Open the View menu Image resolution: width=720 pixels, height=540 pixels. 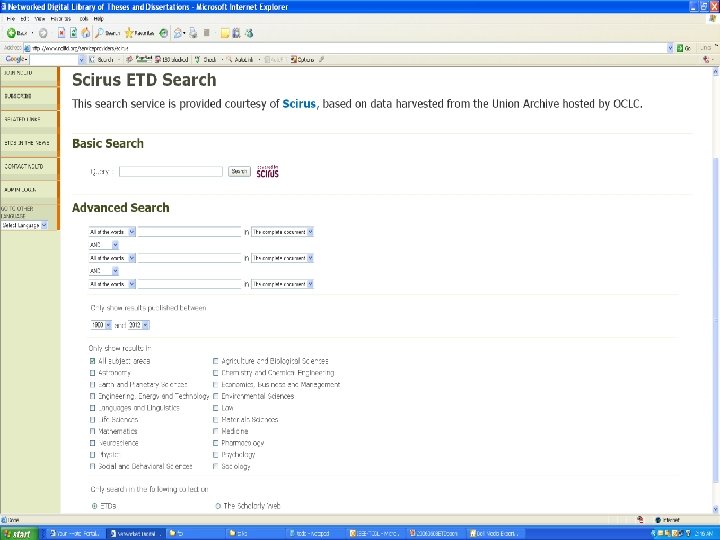39,19
